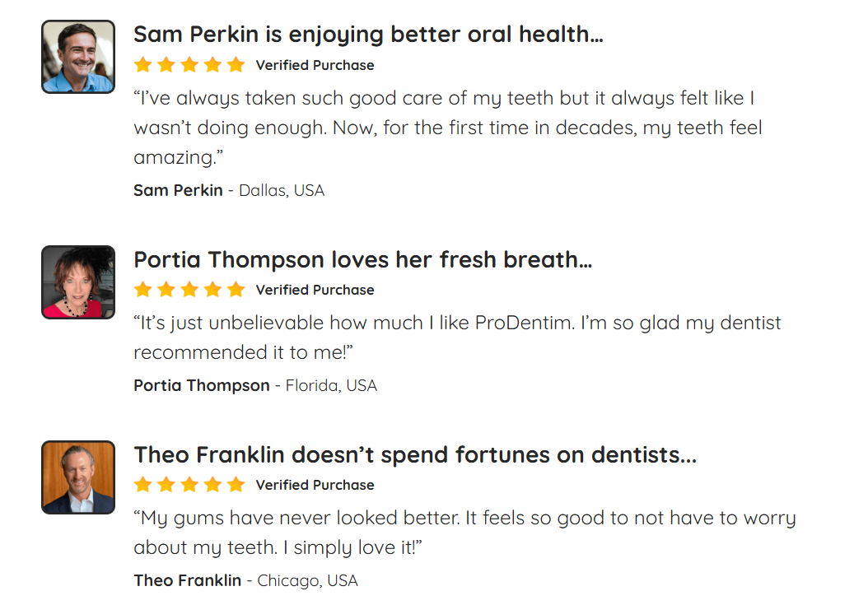Click Verified Purchase label under Sam Perkin's review
This screenshot has width=868, height=605.
[x=315, y=65]
